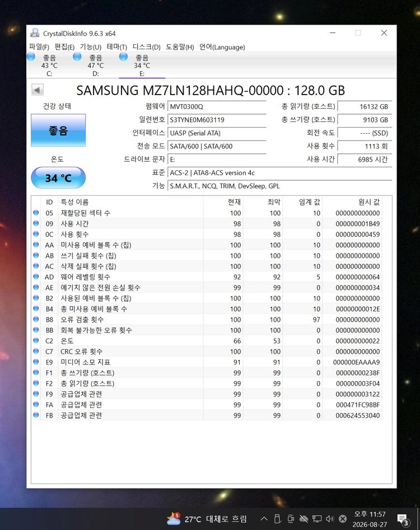The width and height of the screenshot is (420, 530).
Task: Click raw value 000000EAAAA9
Action: pos(356,362)
